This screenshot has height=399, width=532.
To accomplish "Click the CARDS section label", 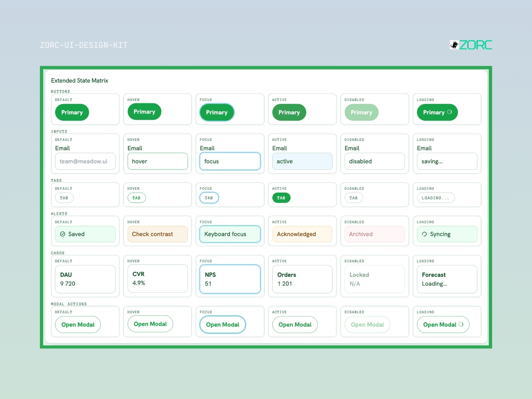I will [x=58, y=253].
